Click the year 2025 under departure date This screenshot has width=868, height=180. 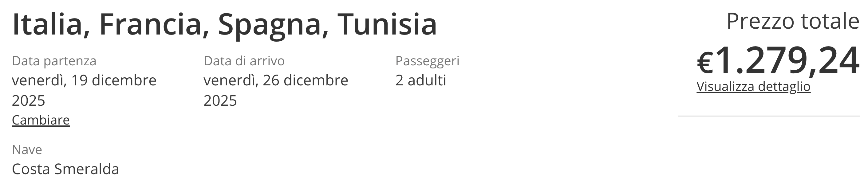(28, 101)
